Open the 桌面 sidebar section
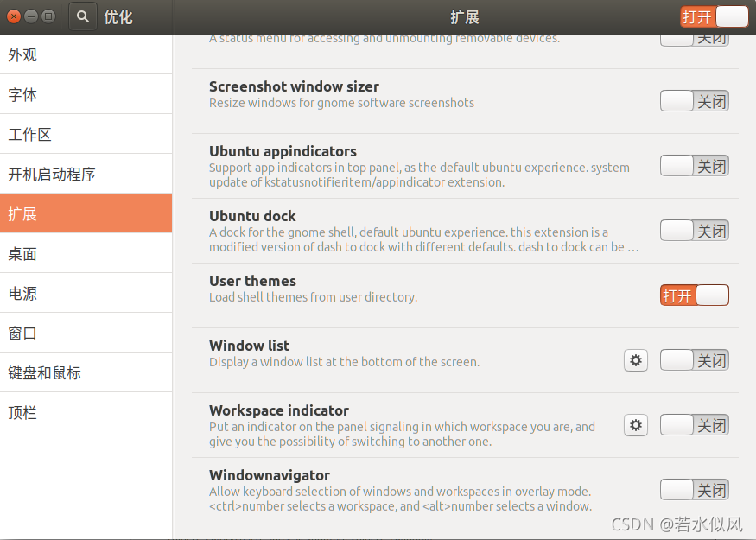The image size is (756, 540). tap(86, 254)
